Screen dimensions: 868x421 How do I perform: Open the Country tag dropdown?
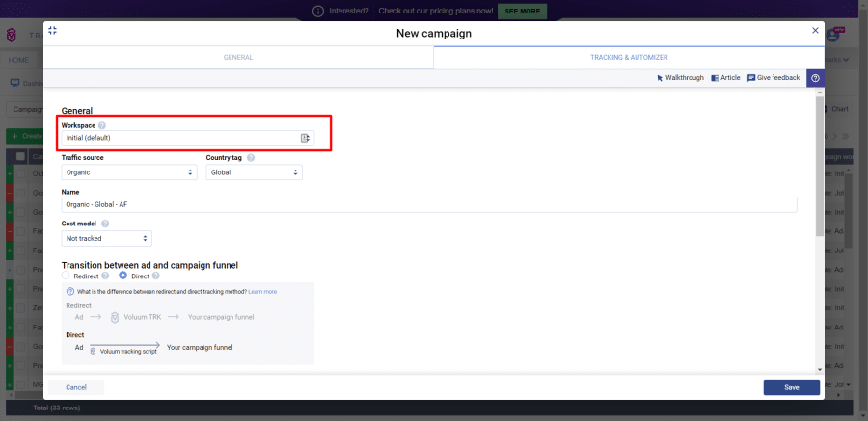point(254,172)
